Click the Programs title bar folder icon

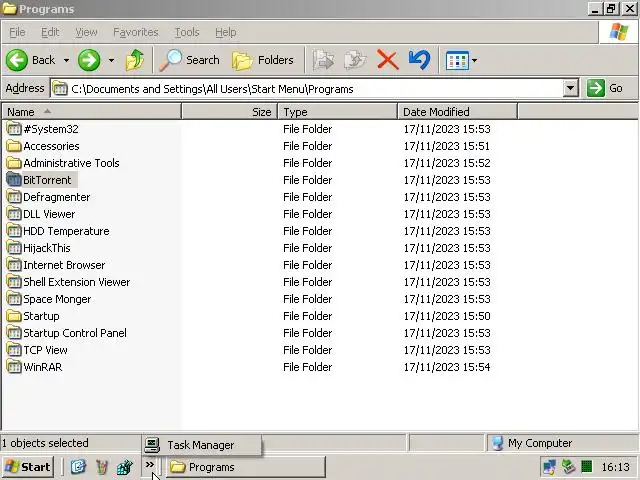[9, 9]
